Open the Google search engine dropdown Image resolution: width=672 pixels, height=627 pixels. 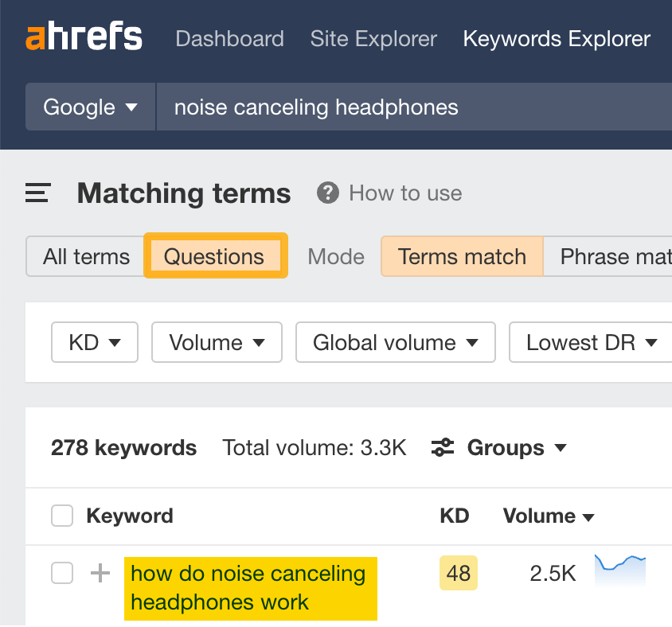[89, 107]
